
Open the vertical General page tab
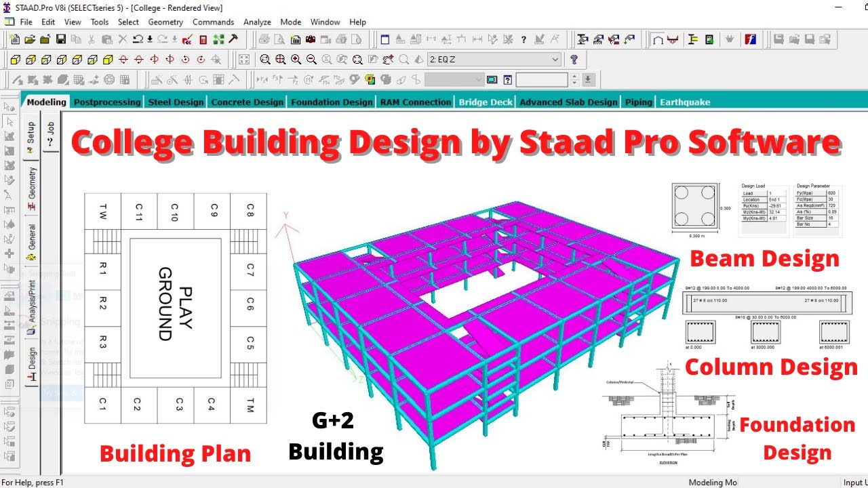coord(31,243)
